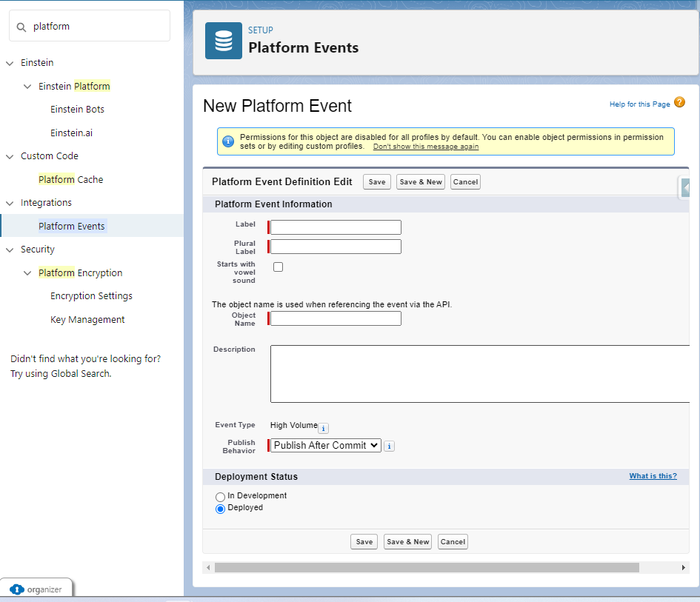Click the info icon next to High Volume
The image size is (700, 602).
click(x=324, y=429)
